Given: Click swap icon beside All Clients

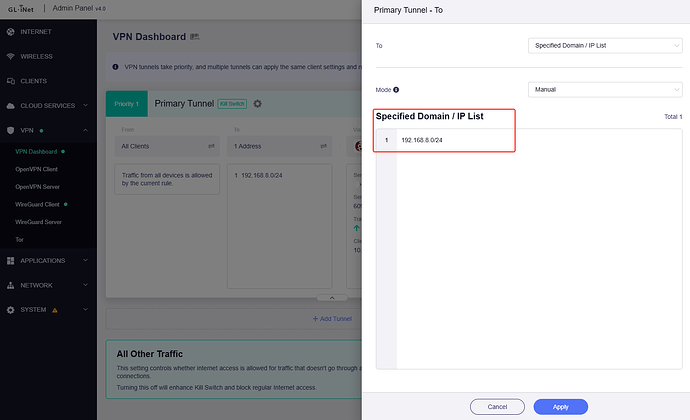Looking at the screenshot, I should pos(211,146).
